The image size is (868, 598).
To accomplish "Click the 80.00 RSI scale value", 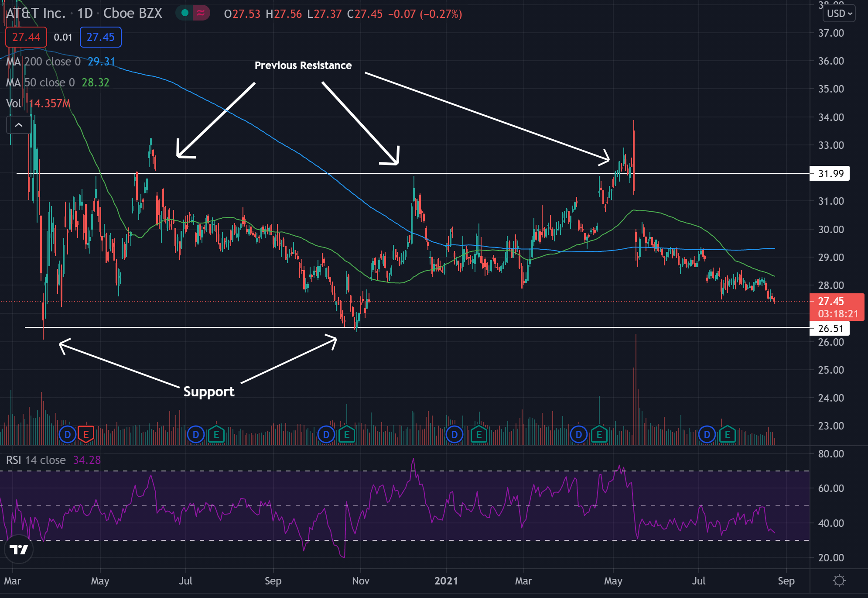I will [831, 454].
